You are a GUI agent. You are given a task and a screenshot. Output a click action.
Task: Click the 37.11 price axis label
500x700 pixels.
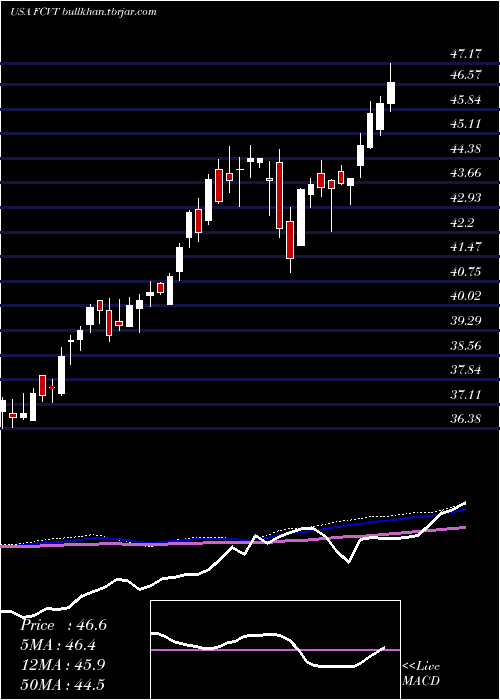click(466, 395)
